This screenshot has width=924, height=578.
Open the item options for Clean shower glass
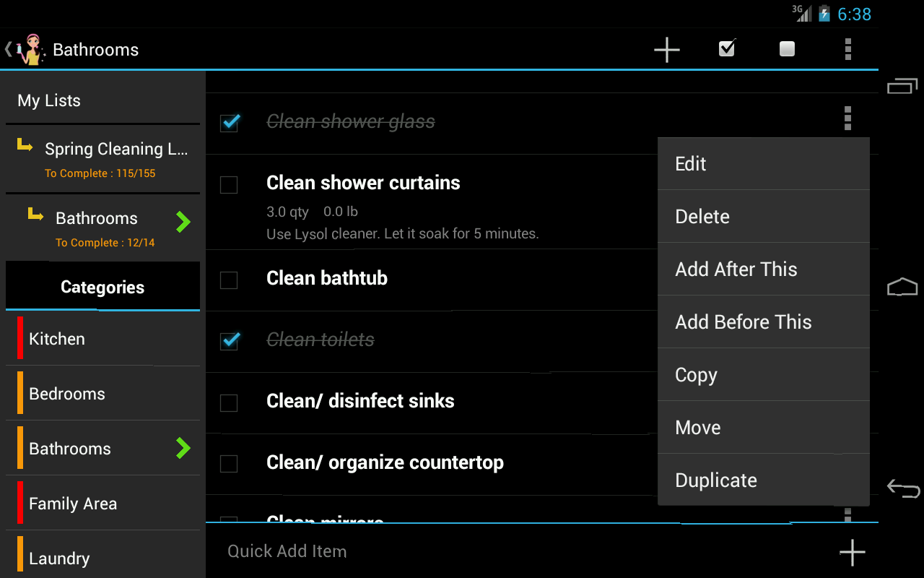[847, 118]
